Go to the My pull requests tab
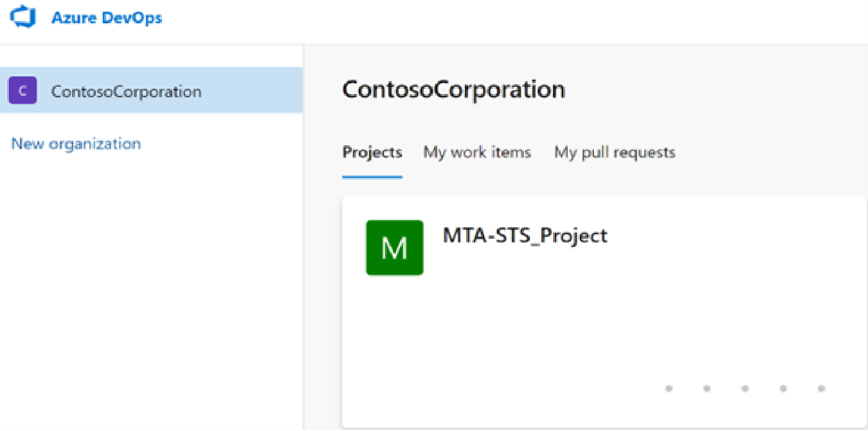The image size is (868, 431). (x=614, y=152)
